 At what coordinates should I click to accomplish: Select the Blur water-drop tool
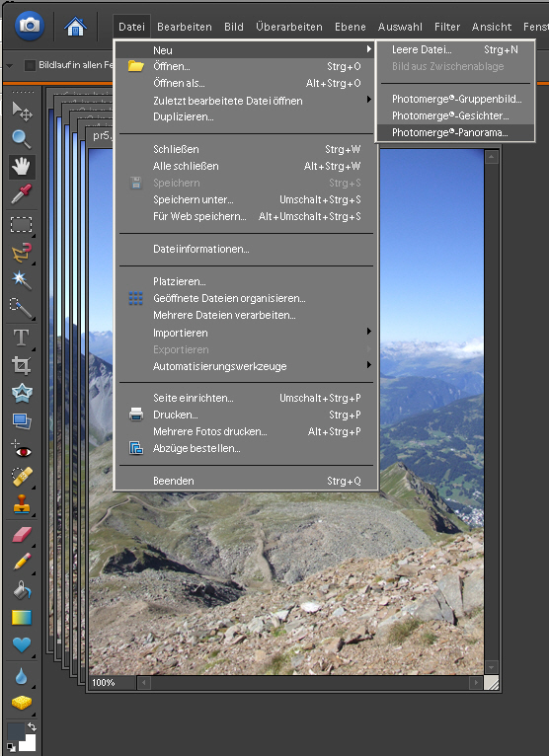click(21, 676)
